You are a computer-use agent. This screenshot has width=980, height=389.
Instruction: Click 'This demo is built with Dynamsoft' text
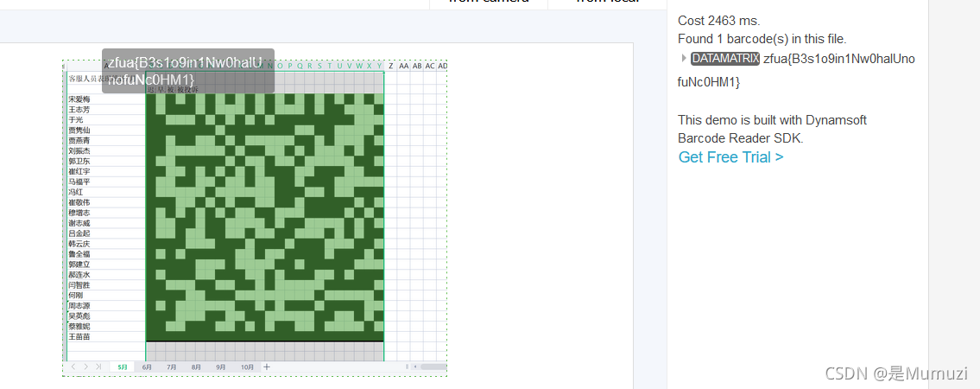(773, 120)
